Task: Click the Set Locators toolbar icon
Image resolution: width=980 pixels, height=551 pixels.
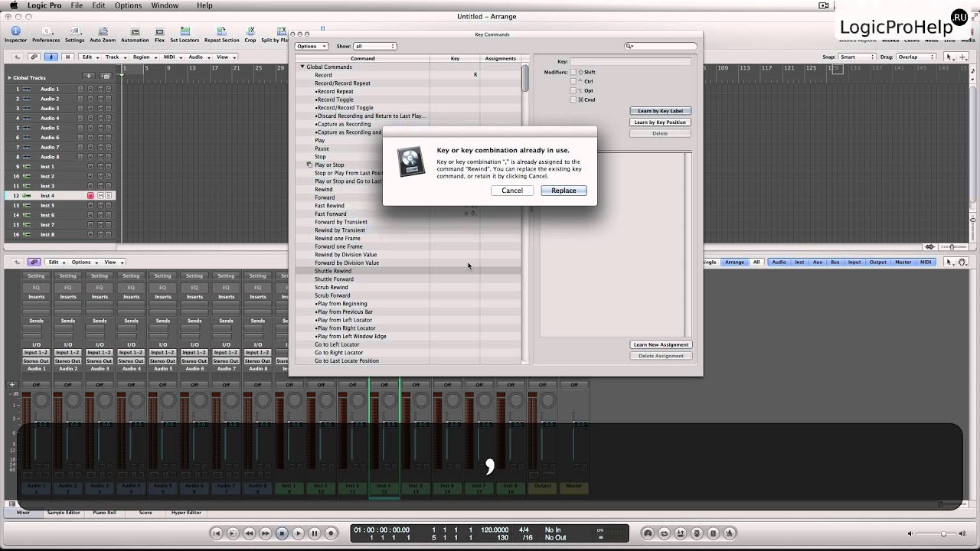Action: [184, 34]
